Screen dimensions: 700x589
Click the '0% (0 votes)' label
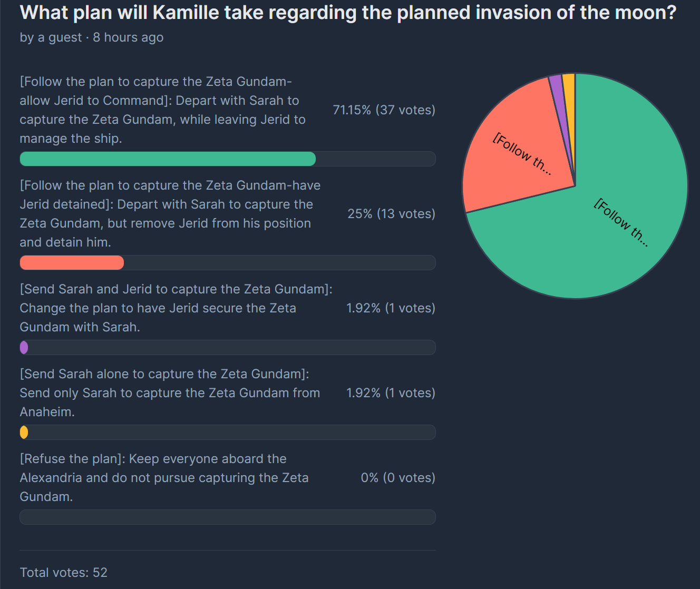click(x=398, y=478)
